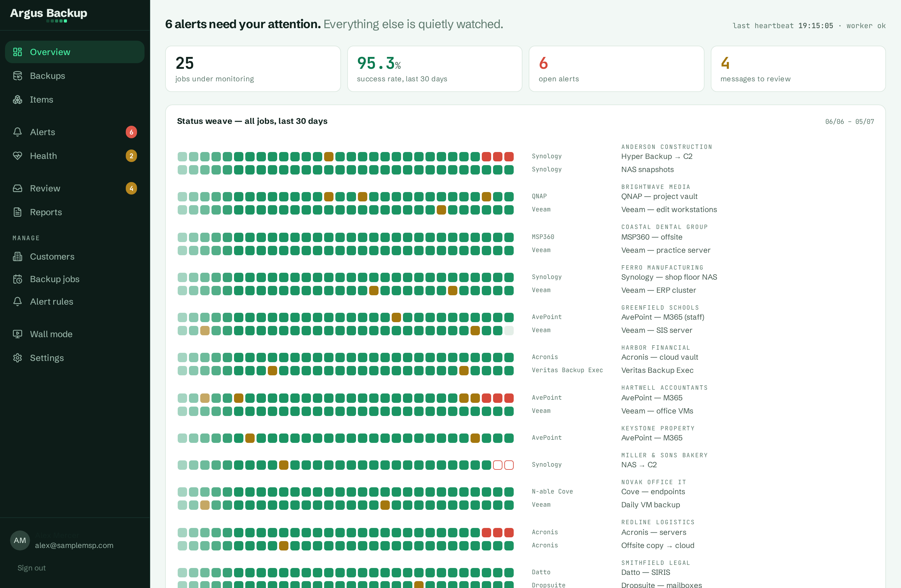Select the Backup jobs calendar icon

point(18,279)
